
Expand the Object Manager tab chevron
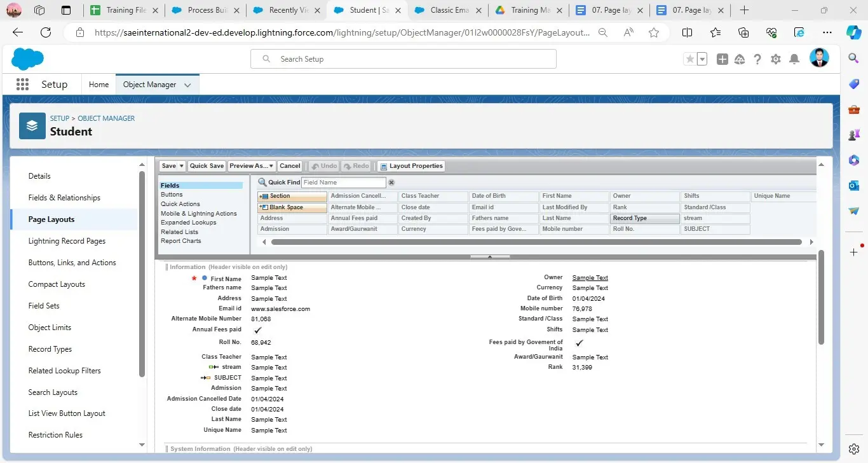[x=187, y=85]
